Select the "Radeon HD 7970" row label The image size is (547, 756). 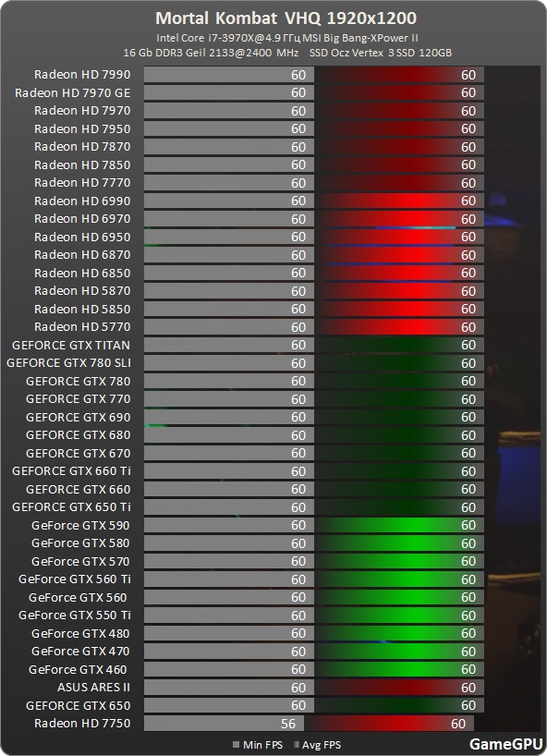coord(82,110)
